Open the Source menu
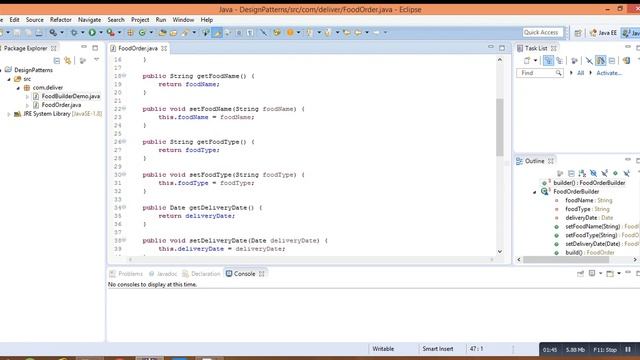Viewport: 640px width, 360px height. pyautogui.click(x=35, y=20)
